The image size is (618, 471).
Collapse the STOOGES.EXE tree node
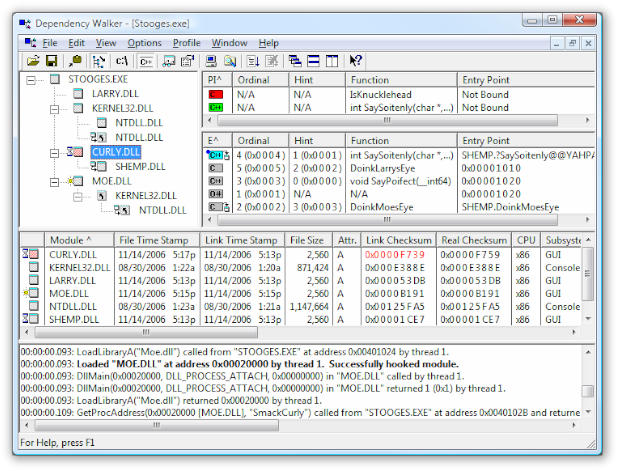pos(31,80)
